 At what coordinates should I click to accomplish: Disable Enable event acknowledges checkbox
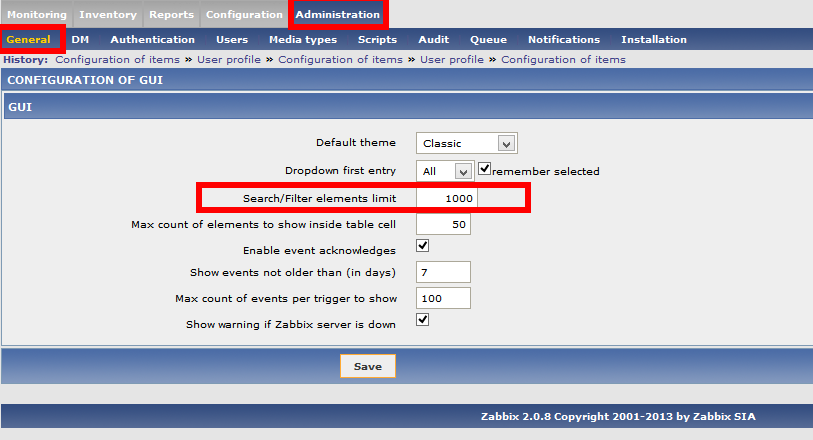pyautogui.click(x=423, y=246)
